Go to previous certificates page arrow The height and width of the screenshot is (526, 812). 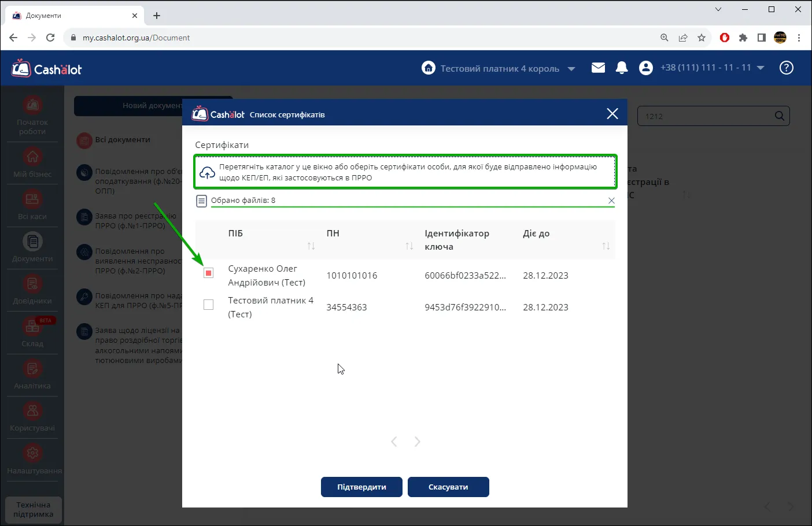point(394,442)
